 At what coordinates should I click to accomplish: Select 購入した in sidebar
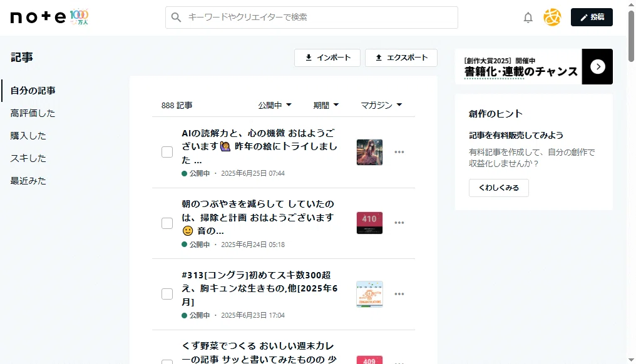click(28, 136)
